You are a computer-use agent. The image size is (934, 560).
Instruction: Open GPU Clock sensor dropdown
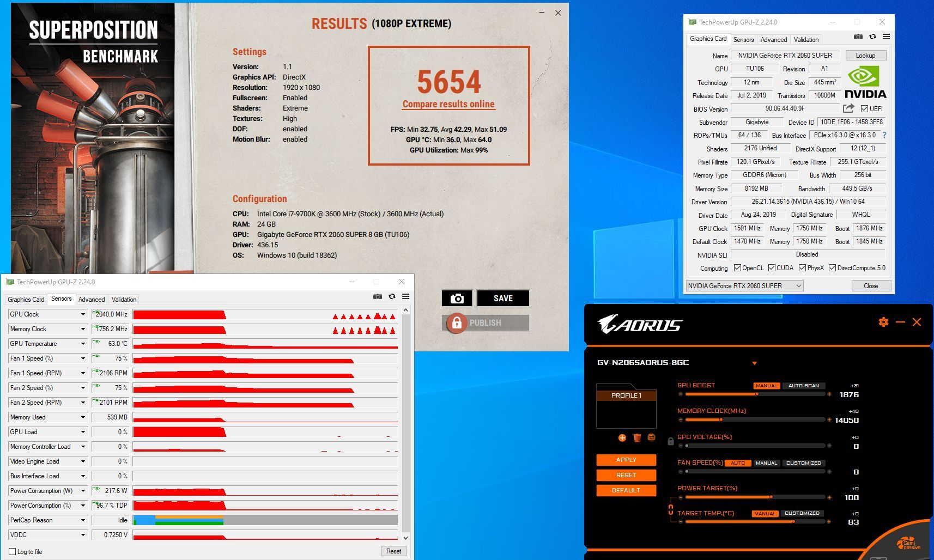[83, 314]
